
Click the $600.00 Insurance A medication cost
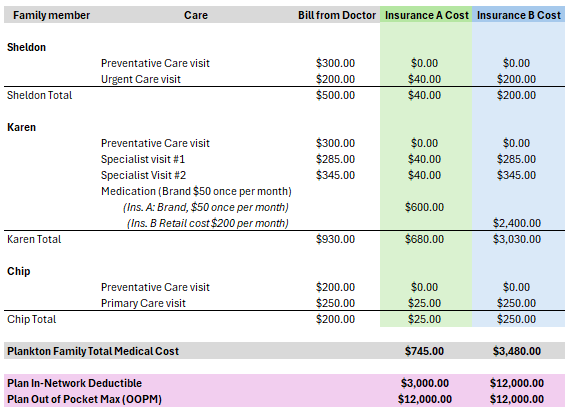click(424, 207)
